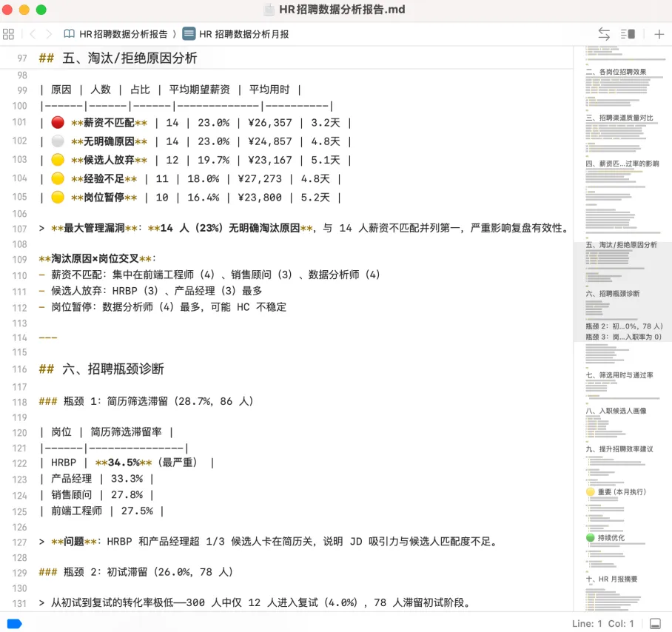Click the yellow circle on 岗位暂停 row
This screenshot has height=632, width=672.
[58, 197]
